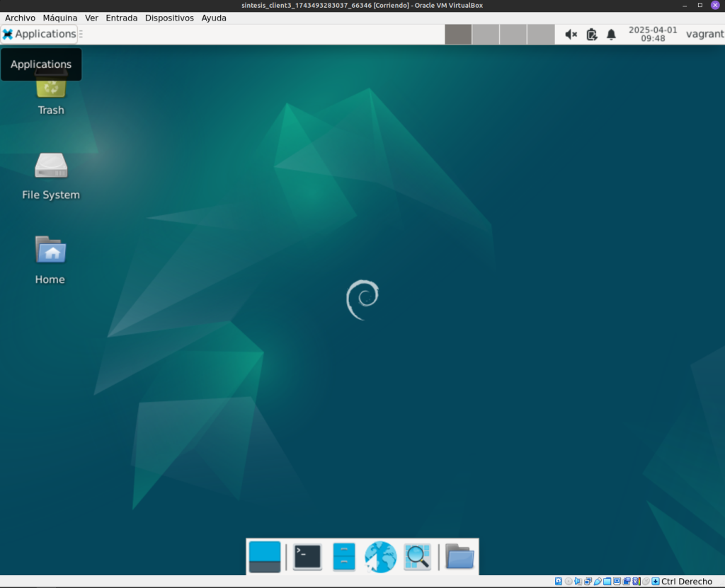
Task: Click the network adapters status icon
Action: coord(588,582)
